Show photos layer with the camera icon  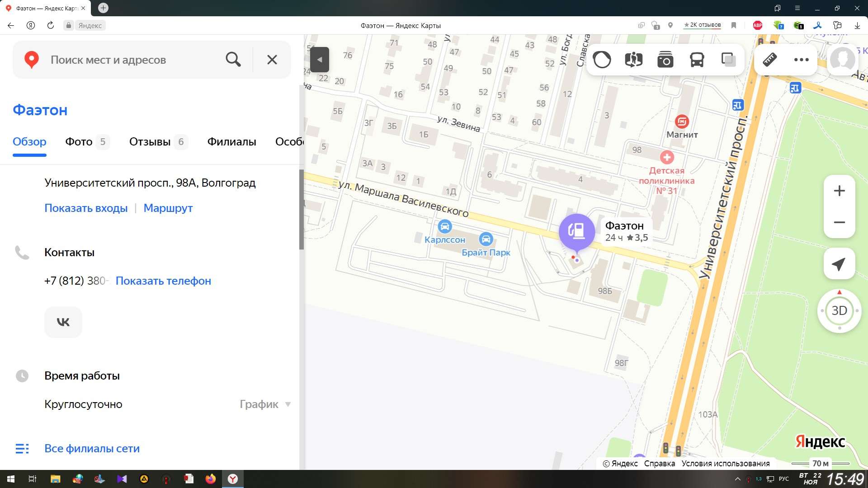pyautogui.click(x=665, y=60)
